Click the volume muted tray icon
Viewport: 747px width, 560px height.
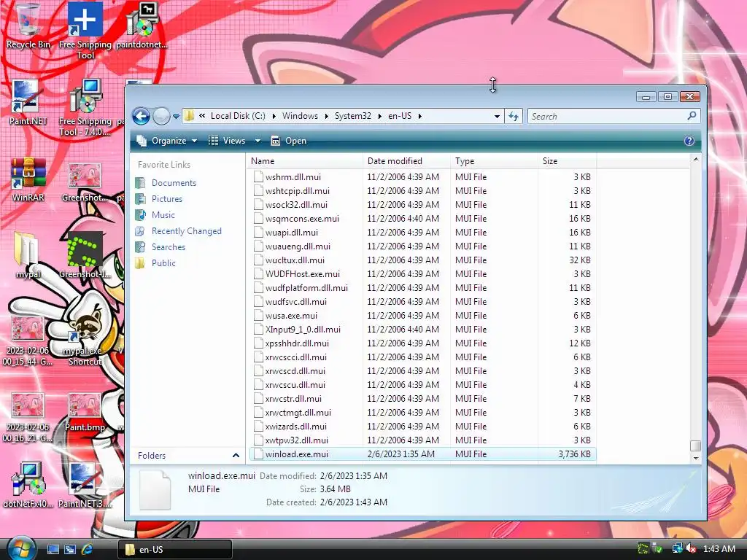pos(692,549)
